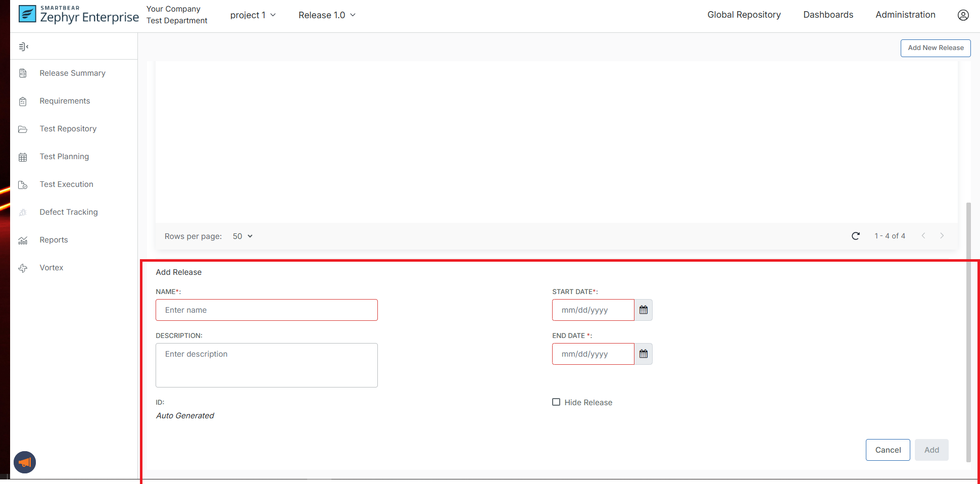Change rows per page dropdown
The height and width of the screenshot is (484, 980).
click(x=242, y=236)
